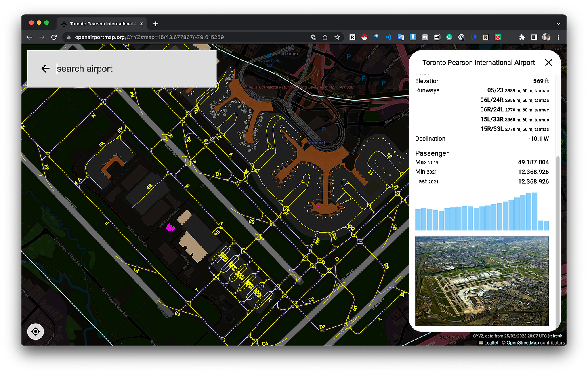Click the tallest passenger chart bar
This screenshot has height=374, width=588.
[x=534, y=211]
